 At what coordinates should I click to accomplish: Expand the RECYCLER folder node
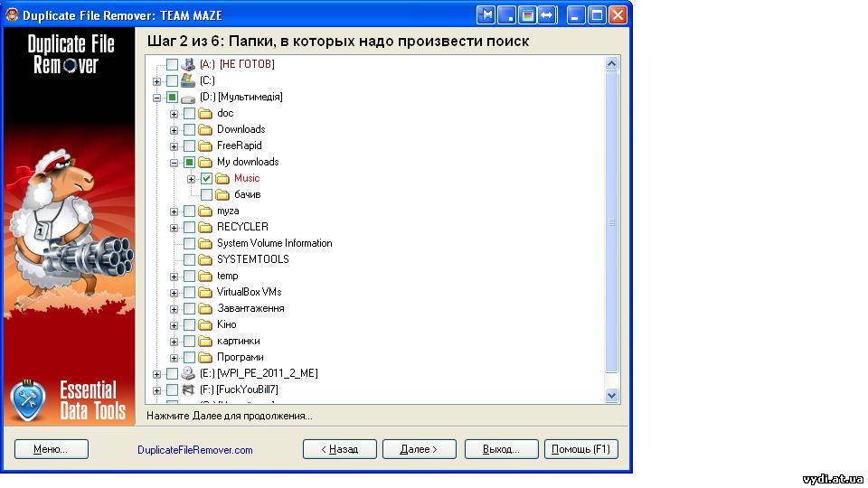coord(174,228)
